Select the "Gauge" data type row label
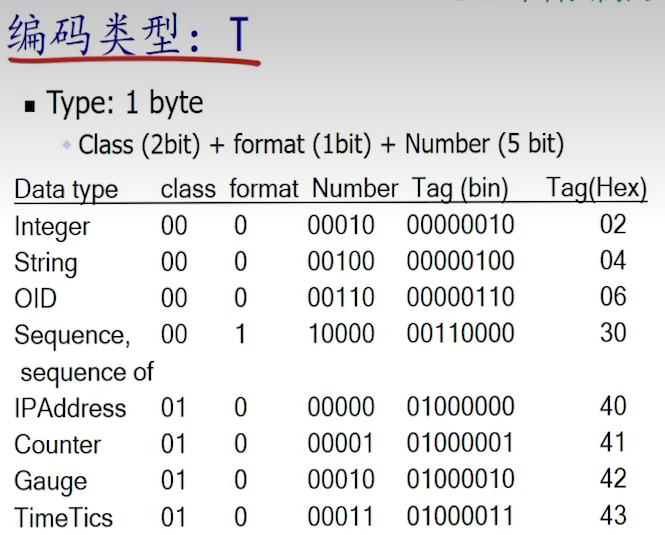 (x=51, y=482)
